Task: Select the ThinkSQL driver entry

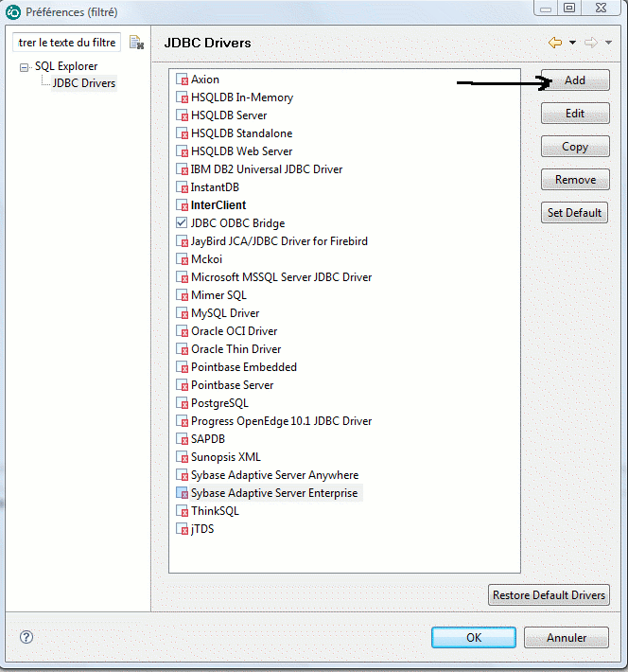Action: pyautogui.click(x=215, y=511)
